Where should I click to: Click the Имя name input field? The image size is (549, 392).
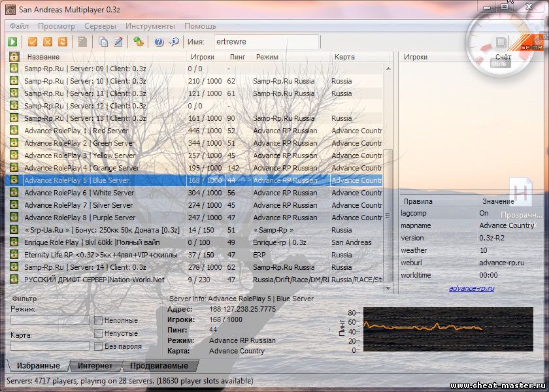click(x=265, y=42)
